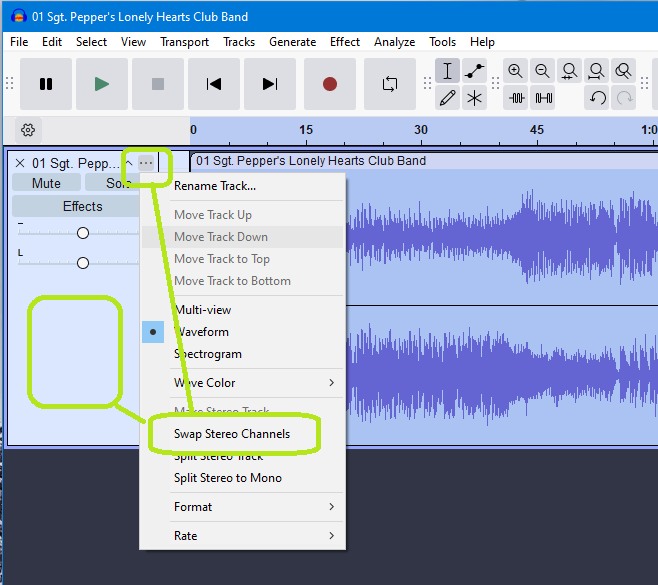Click Move Track to Bottom entry
Image resolution: width=658 pixels, height=585 pixels.
(243, 281)
